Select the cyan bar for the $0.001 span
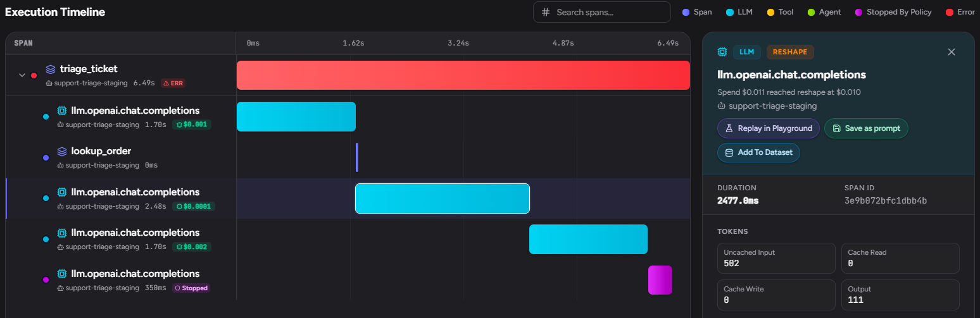 (296, 116)
